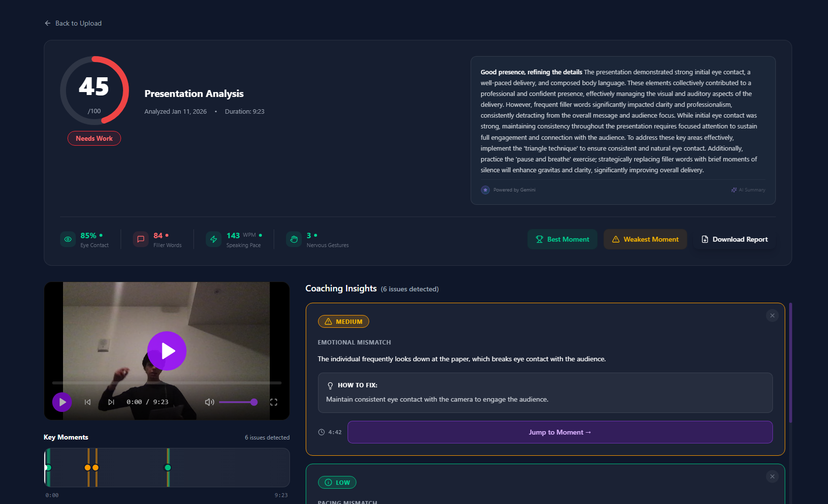Click the Speaking Pace lightning icon

(214, 239)
